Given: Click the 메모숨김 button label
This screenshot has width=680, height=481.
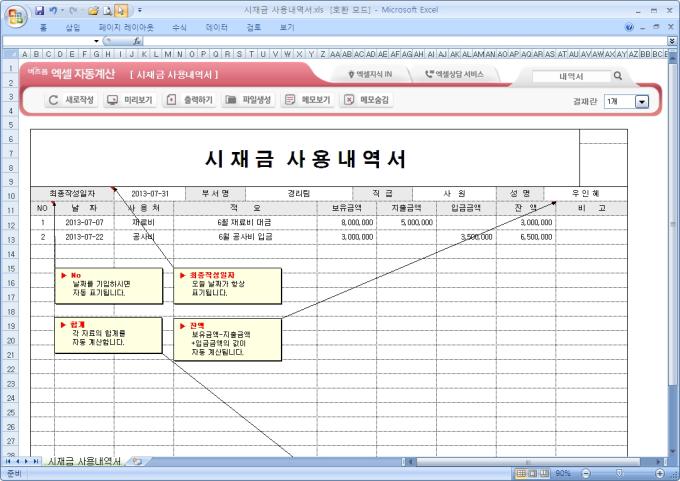Looking at the screenshot, I should [x=375, y=100].
